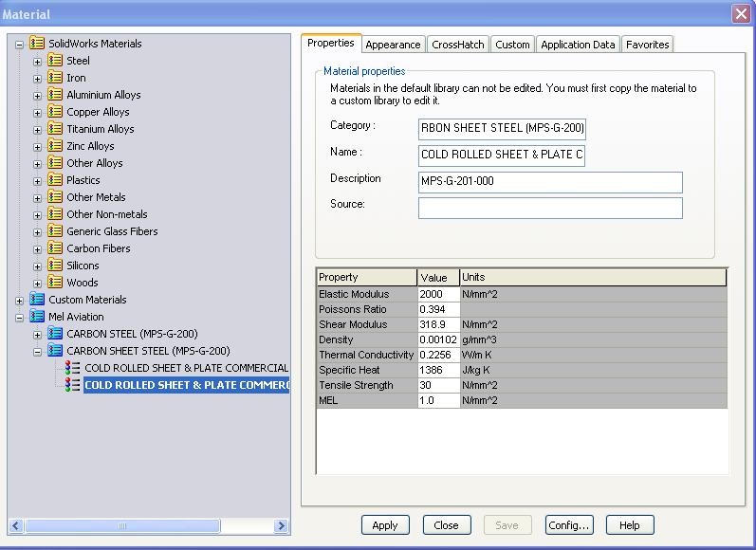Click the Elastic Modulus value 2000

pyautogui.click(x=438, y=294)
